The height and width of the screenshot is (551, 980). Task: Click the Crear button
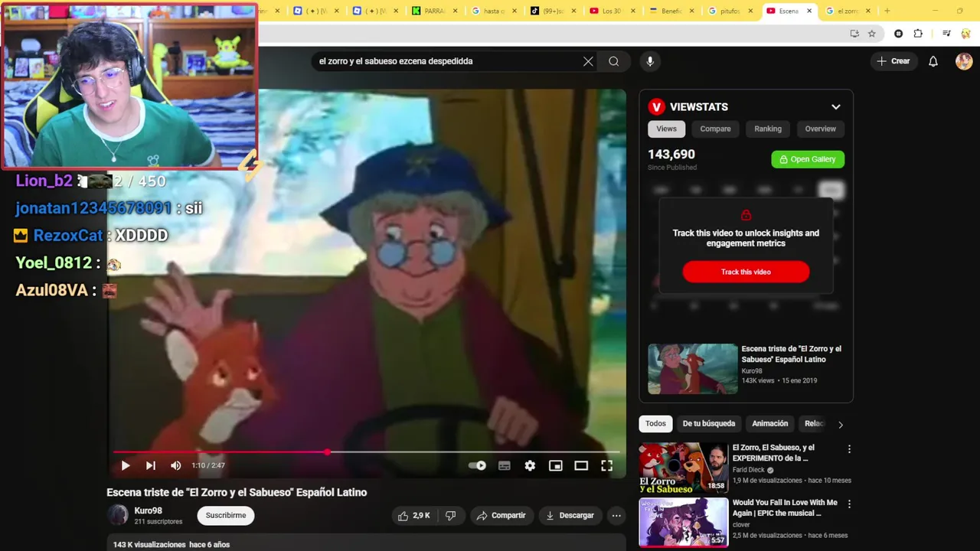pyautogui.click(x=893, y=61)
